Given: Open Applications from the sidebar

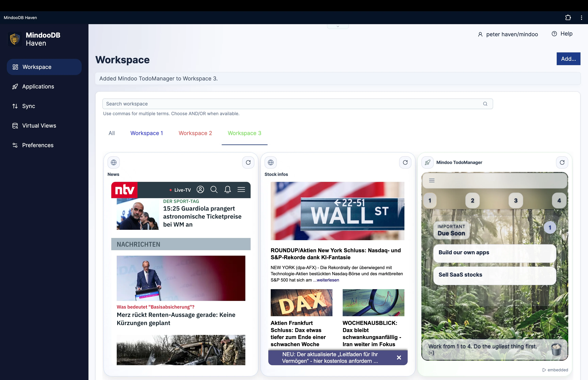Looking at the screenshot, I should (38, 86).
